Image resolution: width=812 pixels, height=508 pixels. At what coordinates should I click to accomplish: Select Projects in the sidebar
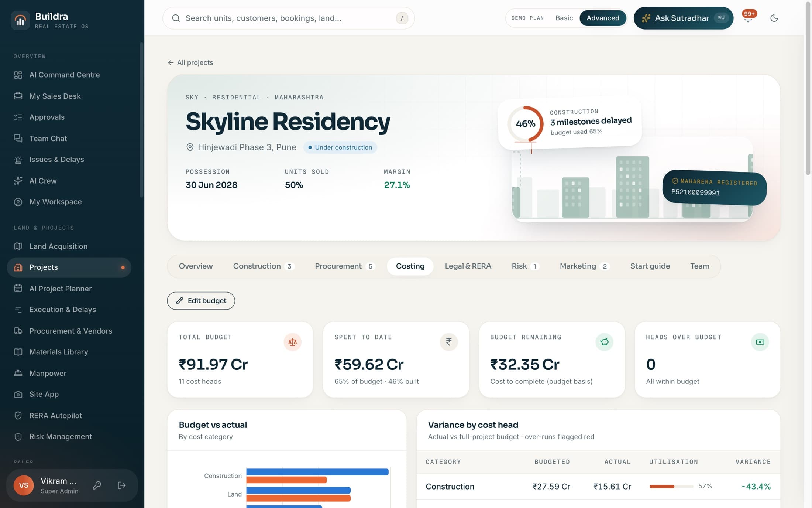click(69, 267)
